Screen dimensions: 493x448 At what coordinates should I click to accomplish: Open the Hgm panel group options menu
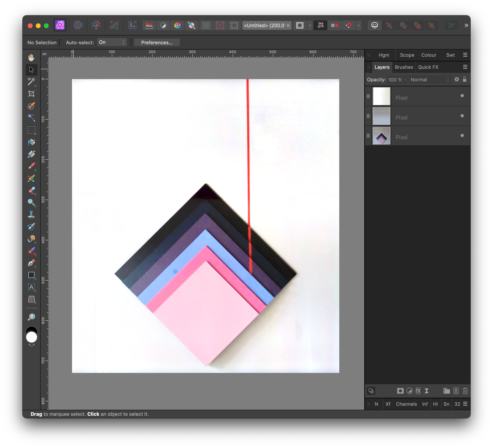[465, 55]
